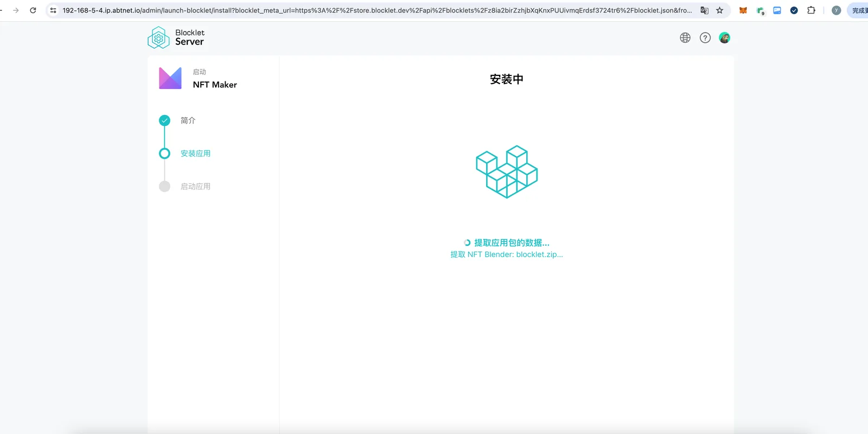Viewport: 868px width, 434px height.
Task: Click the completed 简介 step checkmark
Action: (164, 120)
